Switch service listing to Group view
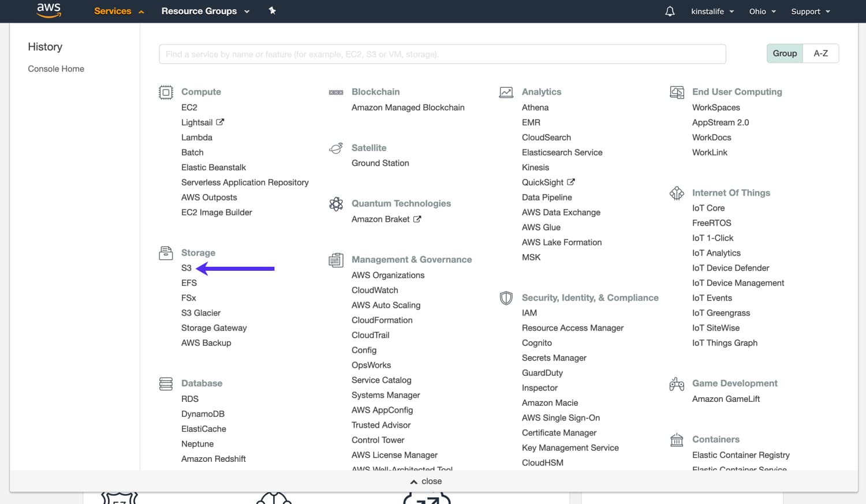Image resolution: width=866 pixels, height=504 pixels. pyautogui.click(x=784, y=53)
